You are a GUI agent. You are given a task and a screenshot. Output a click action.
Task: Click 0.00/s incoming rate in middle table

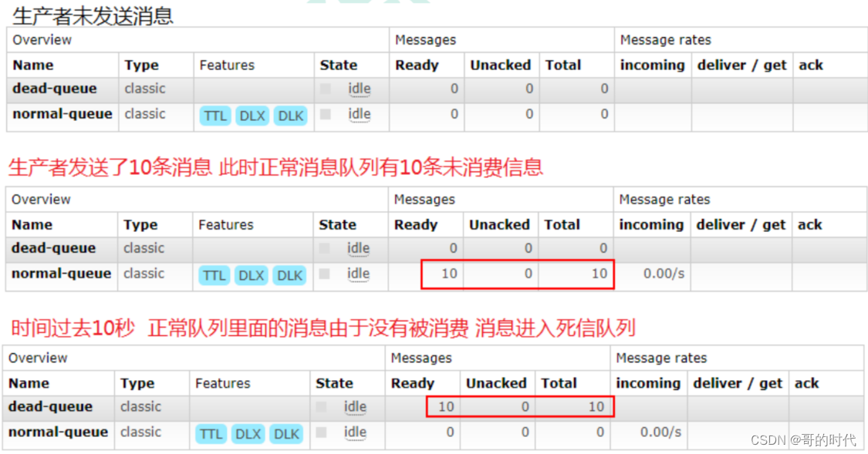pyautogui.click(x=664, y=273)
